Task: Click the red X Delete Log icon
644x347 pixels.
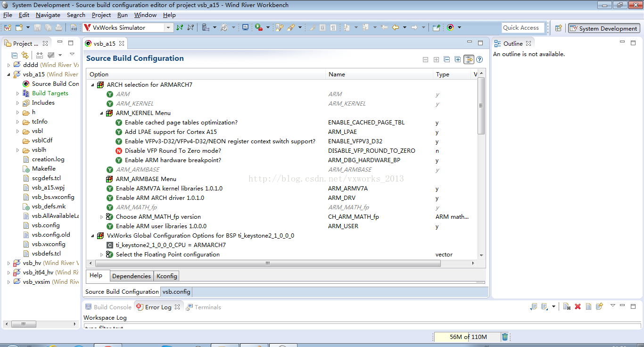Action: [x=578, y=306]
